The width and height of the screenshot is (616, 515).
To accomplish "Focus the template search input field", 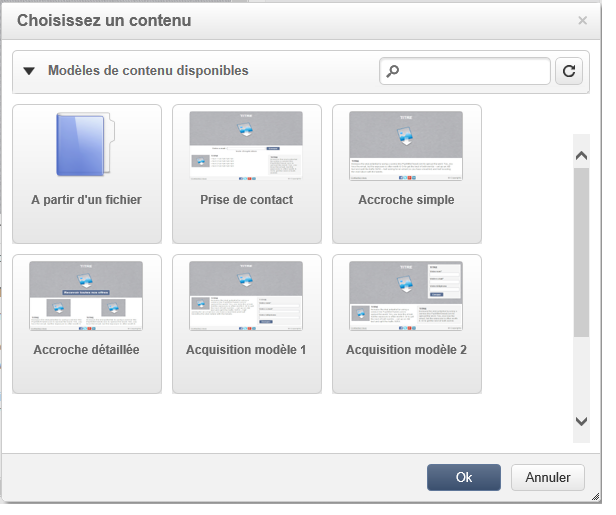I will [465, 71].
